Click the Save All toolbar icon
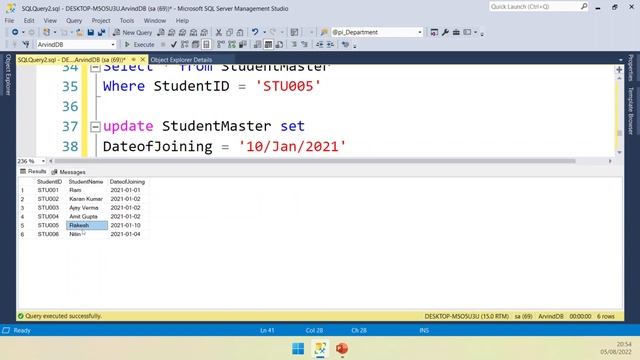This screenshot has width=640, height=360. [x=101, y=32]
